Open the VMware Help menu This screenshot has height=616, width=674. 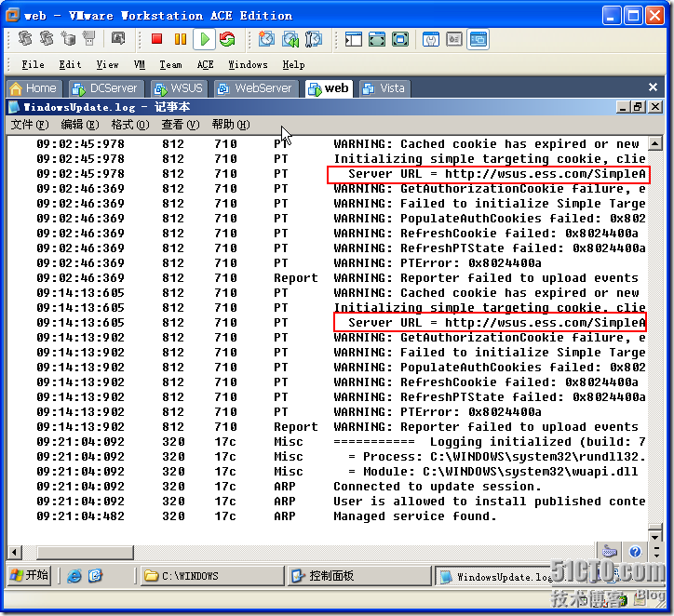tap(293, 65)
